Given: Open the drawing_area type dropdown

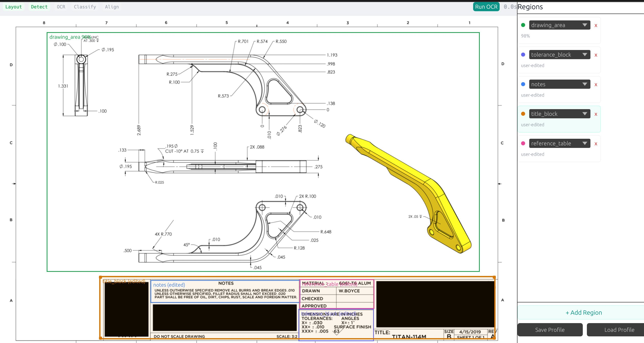Looking at the screenshot, I should point(559,25).
